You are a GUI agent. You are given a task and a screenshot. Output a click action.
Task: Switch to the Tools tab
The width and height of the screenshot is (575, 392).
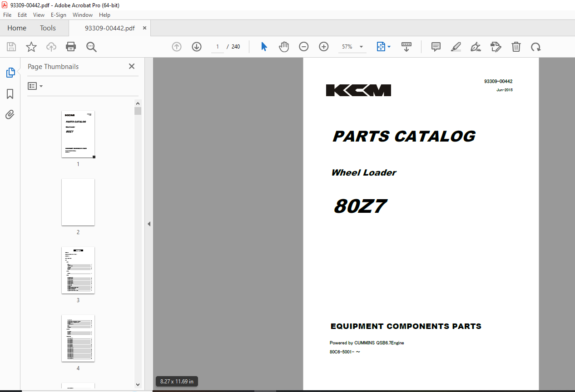(48, 28)
